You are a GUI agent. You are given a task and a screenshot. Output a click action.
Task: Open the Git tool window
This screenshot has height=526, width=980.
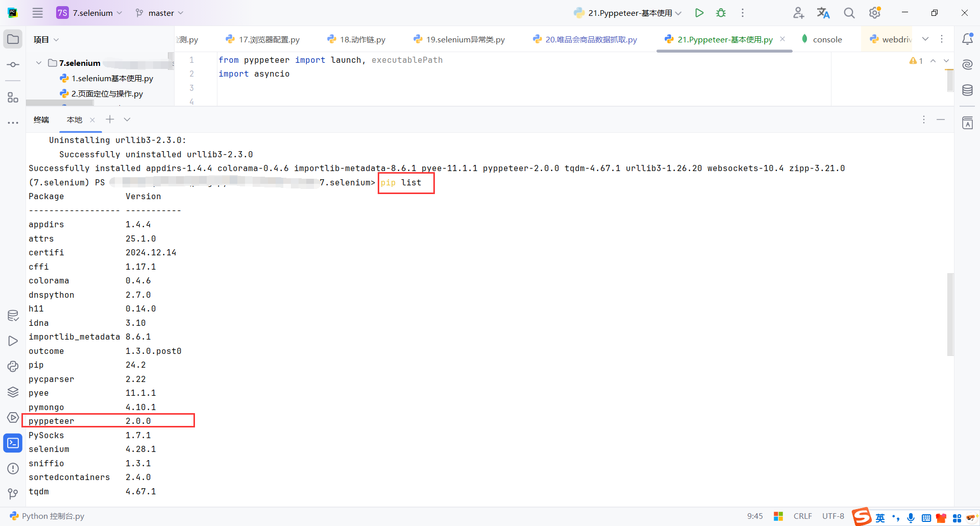[13, 494]
